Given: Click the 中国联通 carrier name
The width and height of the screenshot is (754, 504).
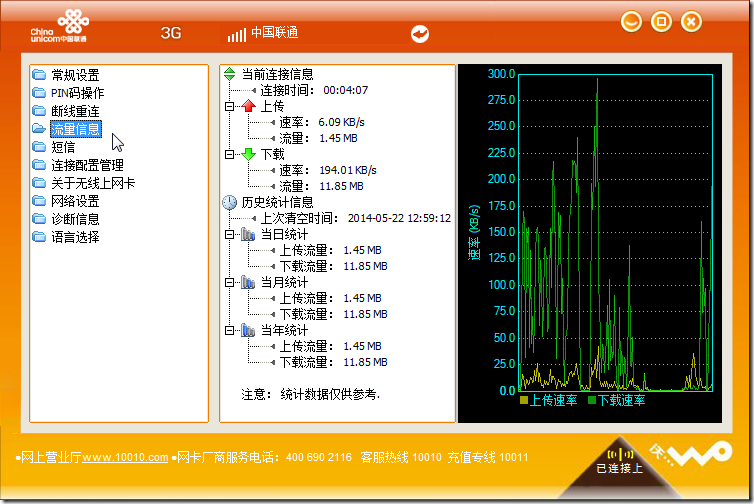Looking at the screenshot, I should coord(275,33).
